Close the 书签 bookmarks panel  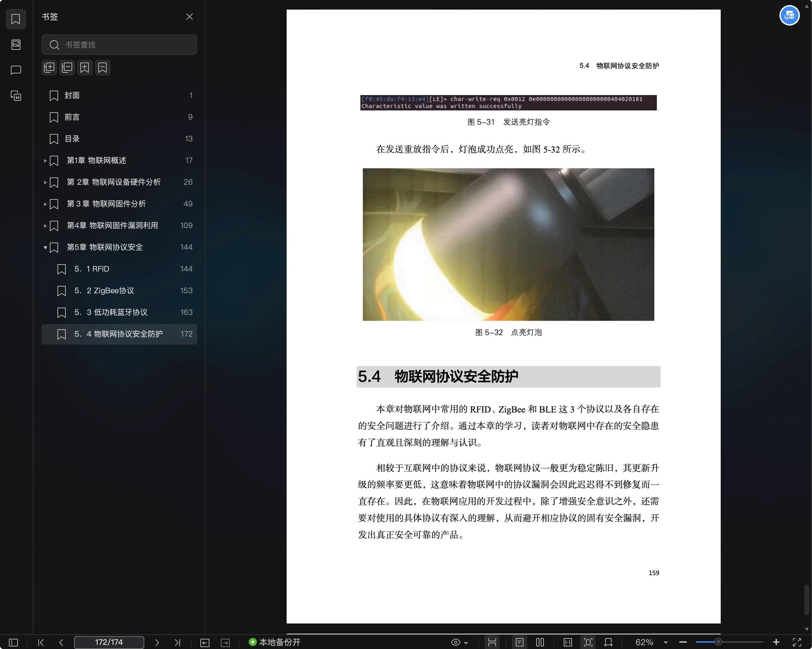pos(190,17)
